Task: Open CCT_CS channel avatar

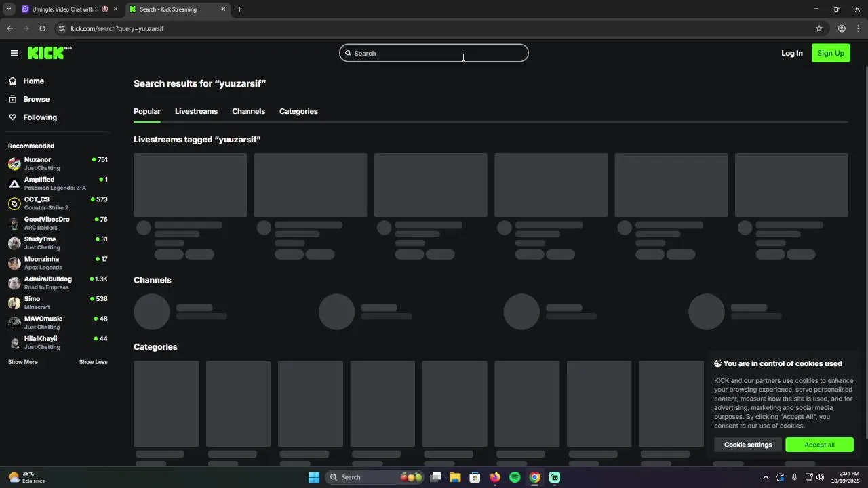Action: pos(14,203)
